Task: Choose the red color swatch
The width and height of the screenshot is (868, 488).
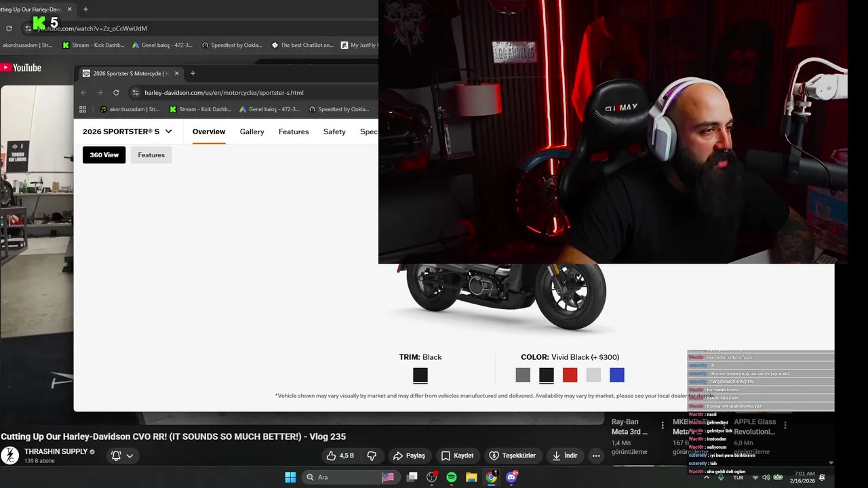Action: [570, 375]
